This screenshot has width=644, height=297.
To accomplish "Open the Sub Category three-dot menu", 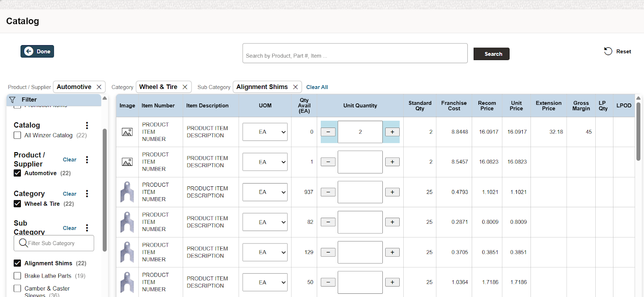I will (87, 228).
